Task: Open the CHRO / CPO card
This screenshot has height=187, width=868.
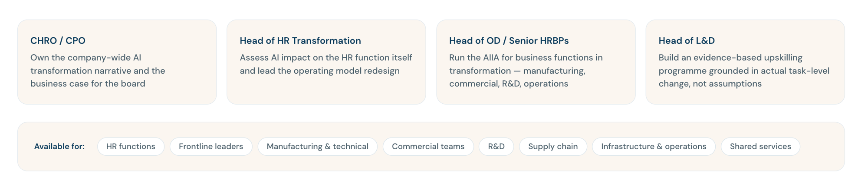Action: coord(117,62)
